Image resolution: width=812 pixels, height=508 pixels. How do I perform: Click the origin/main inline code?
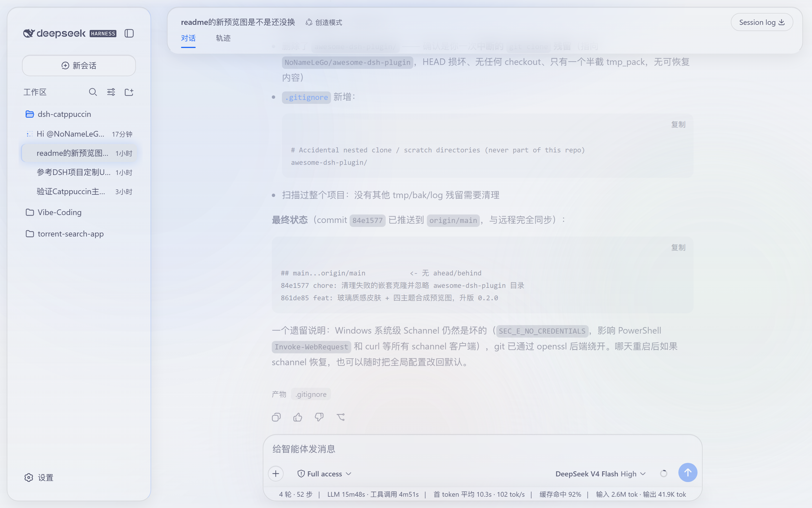point(453,220)
